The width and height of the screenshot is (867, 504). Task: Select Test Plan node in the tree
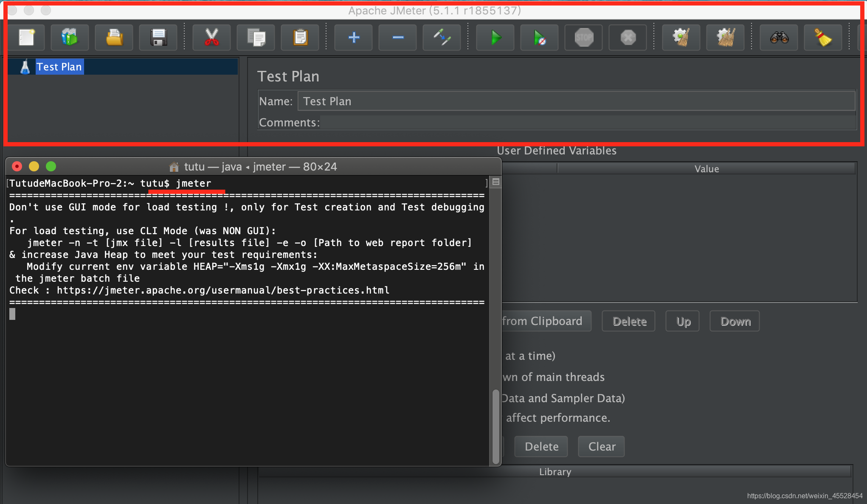59,67
